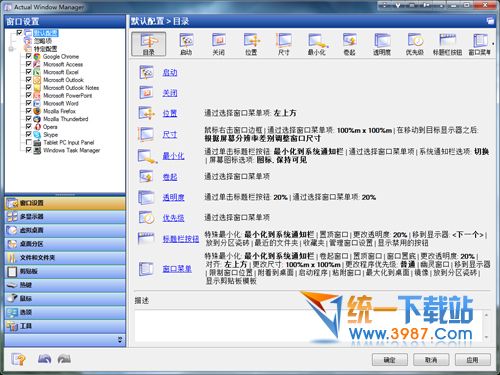Click the help question-mark icon at bottom
Viewport: 500px width, 375px height.
pos(18,359)
